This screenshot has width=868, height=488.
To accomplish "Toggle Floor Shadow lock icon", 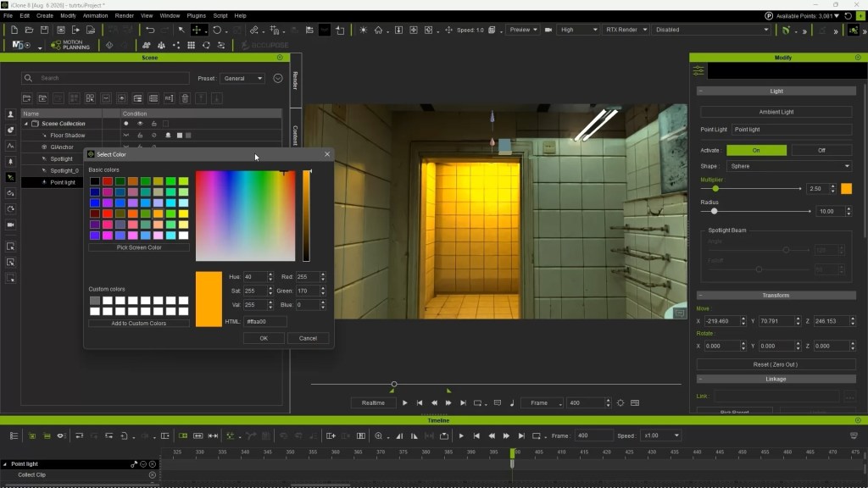I will (x=140, y=135).
